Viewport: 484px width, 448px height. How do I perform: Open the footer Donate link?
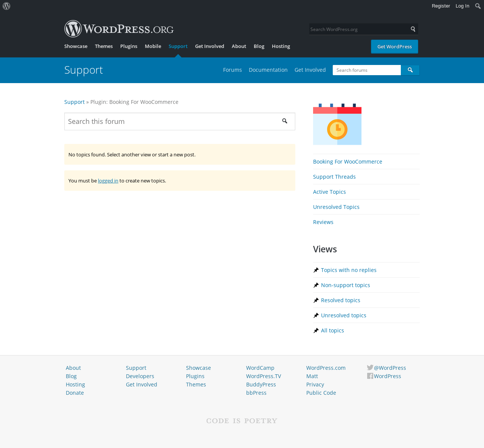[75, 393]
